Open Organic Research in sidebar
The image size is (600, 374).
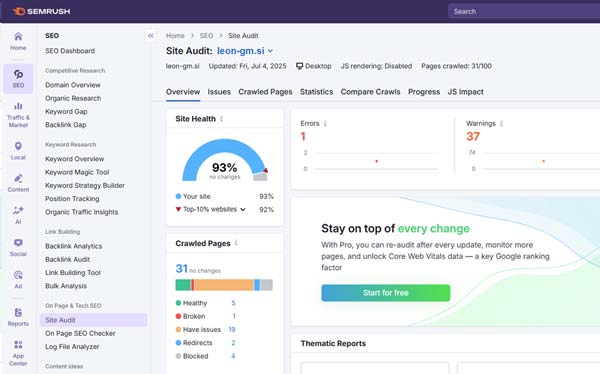(73, 98)
